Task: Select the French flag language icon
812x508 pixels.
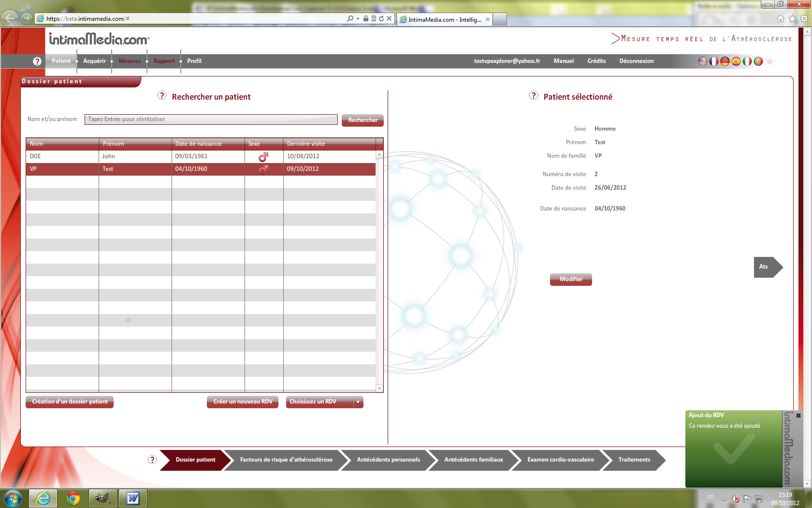Action: (x=714, y=61)
